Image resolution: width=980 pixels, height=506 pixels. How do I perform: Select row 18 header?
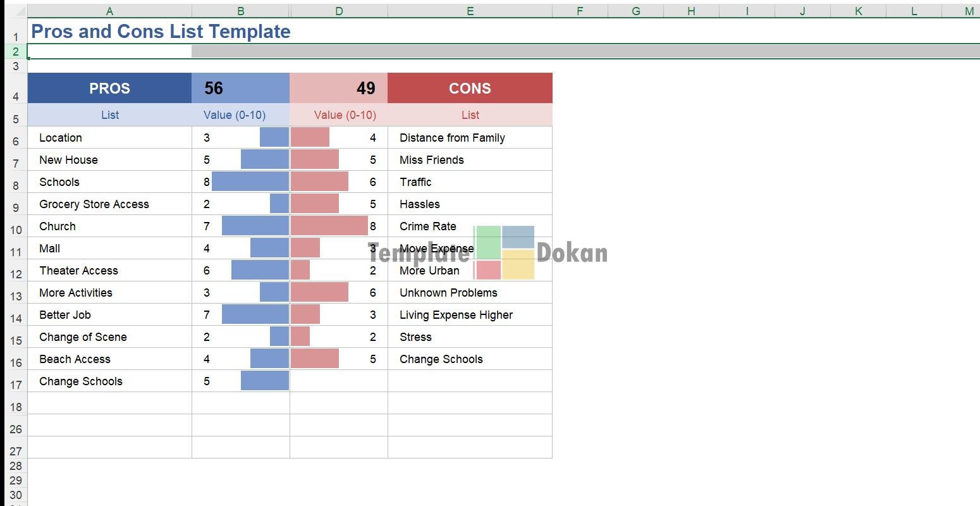(16, 407)
